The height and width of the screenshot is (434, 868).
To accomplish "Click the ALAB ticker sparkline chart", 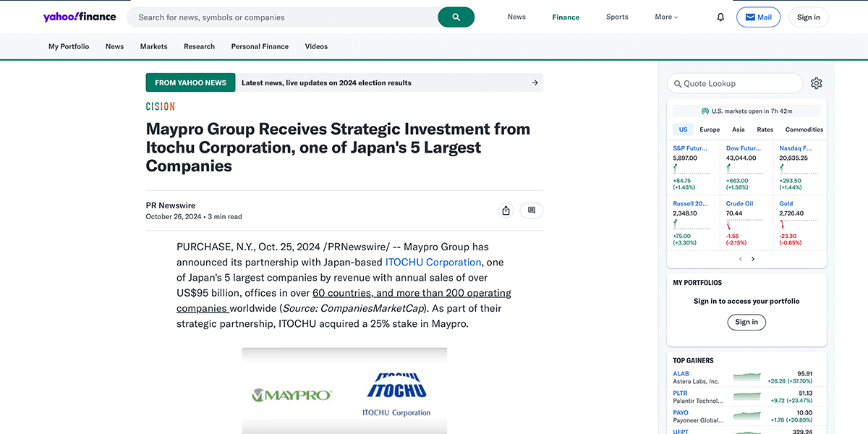I will pos(745,377).
